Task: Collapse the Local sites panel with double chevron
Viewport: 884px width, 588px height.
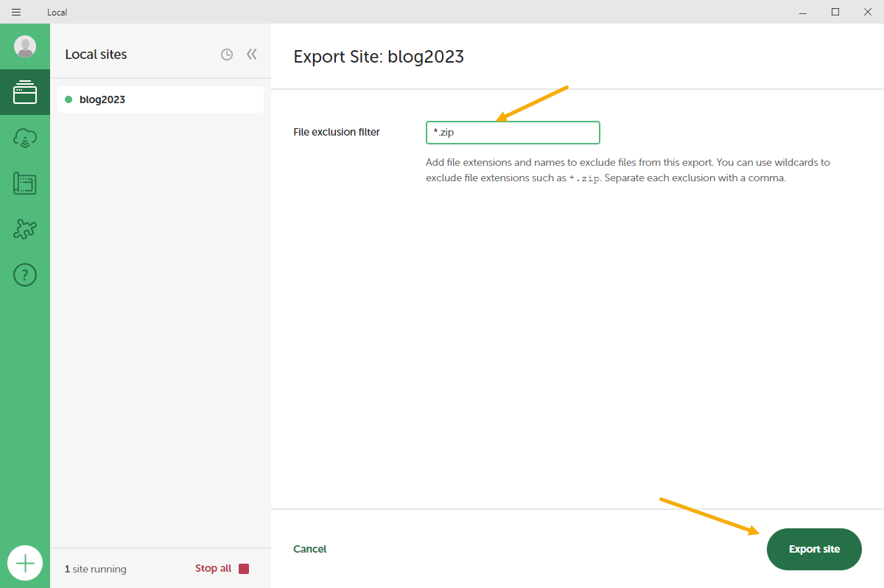Action: pyautogui.click(x=252, y=55)
